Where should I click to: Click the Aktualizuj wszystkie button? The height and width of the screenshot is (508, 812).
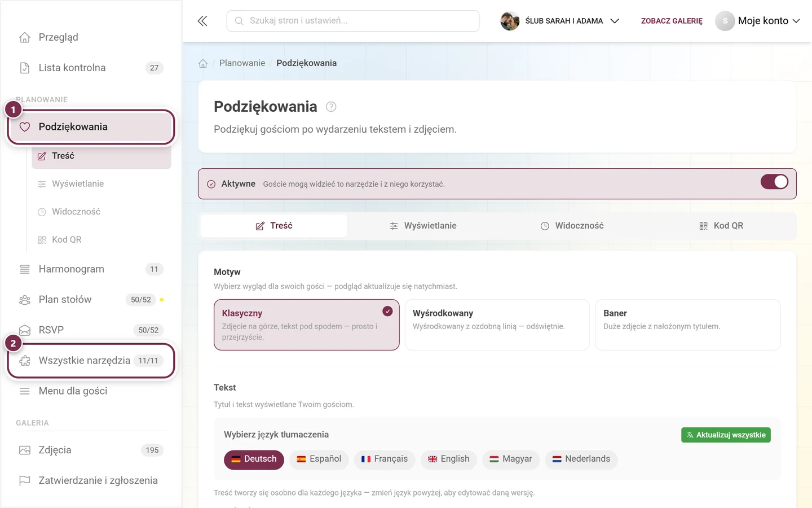(726, 435)
